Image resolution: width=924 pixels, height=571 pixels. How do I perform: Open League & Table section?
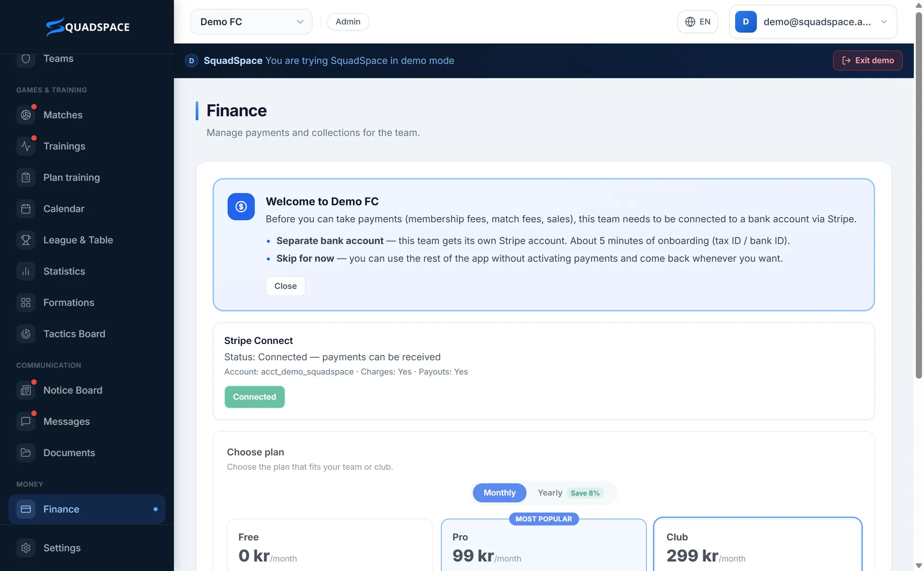87,240
